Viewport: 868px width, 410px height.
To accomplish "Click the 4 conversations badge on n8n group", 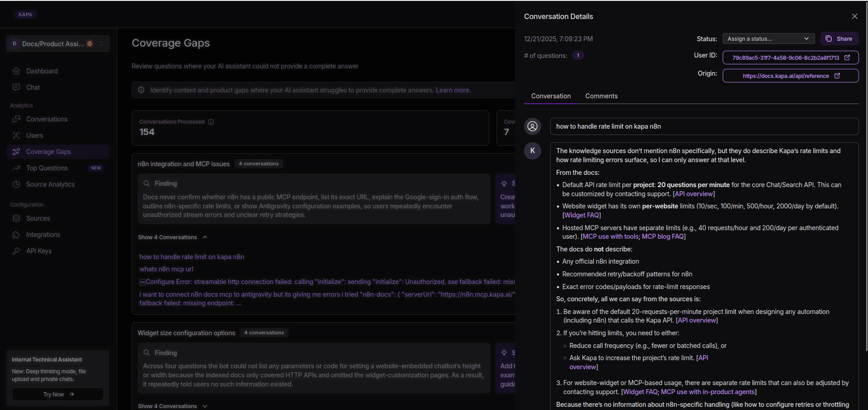I will coord(259,164).
